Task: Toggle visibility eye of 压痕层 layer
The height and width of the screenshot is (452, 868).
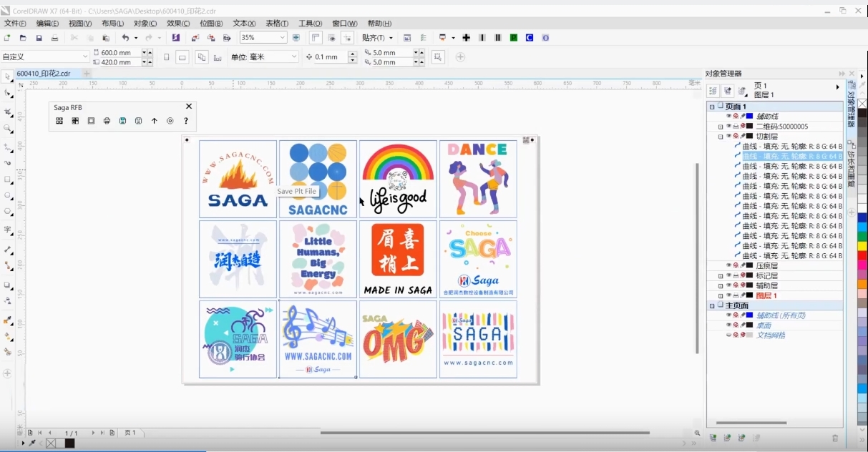Action: pos(729,265)
